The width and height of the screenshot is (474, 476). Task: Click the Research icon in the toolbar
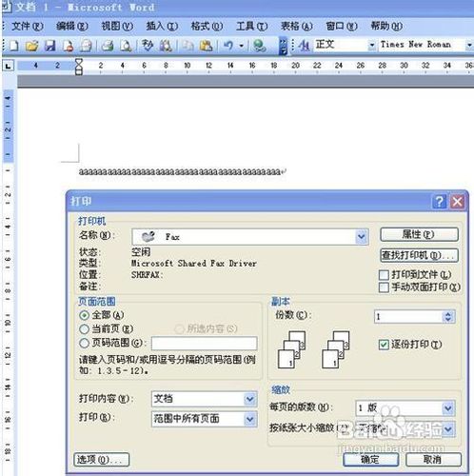tap(166, 46)
